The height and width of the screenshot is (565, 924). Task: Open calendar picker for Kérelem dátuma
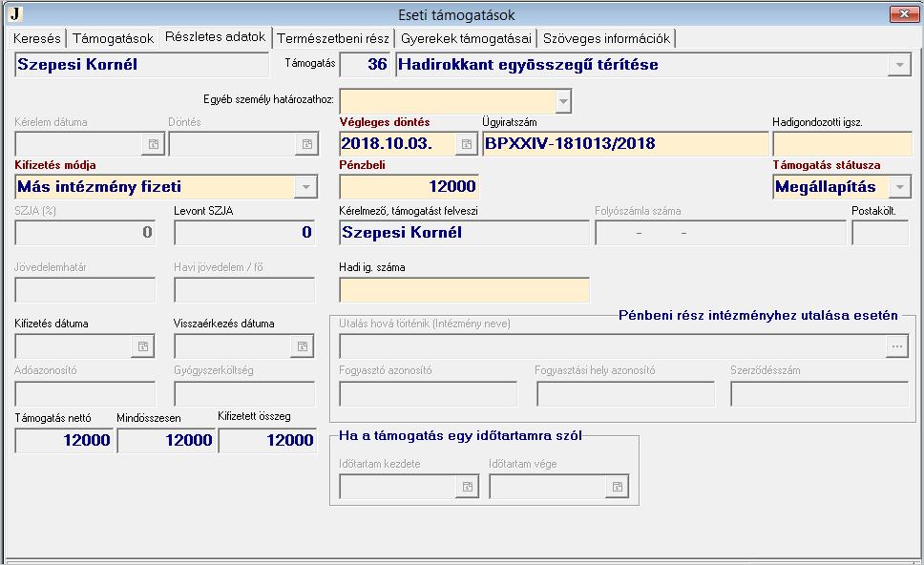(154, 144)
